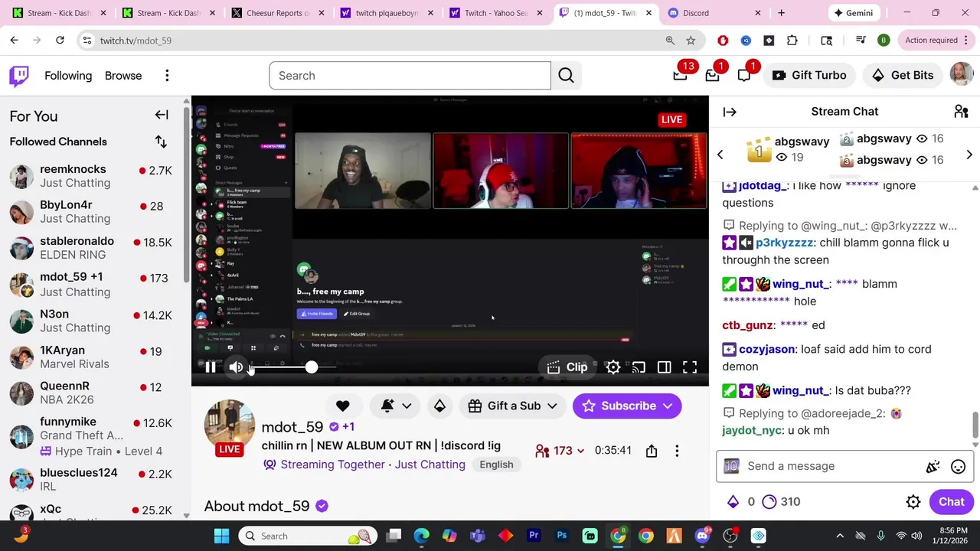The image size is (980, 551).
Task: Show next gift leaderboard with right arrow
Action: [969, 155]
